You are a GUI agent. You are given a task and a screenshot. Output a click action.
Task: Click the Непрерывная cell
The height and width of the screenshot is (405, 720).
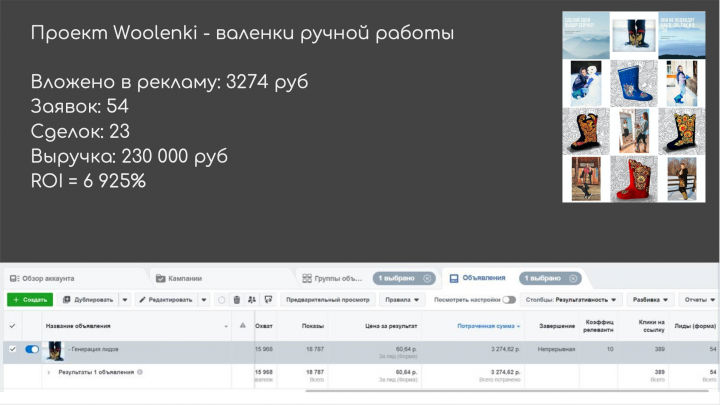(x=557, y=349)
